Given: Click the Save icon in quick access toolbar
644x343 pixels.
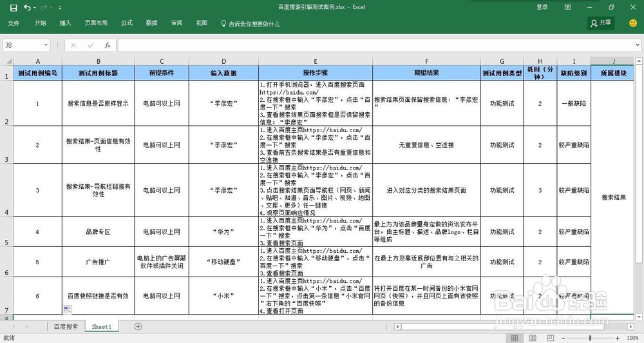Looking at the screenshot, I should click(x=14, y=7).
